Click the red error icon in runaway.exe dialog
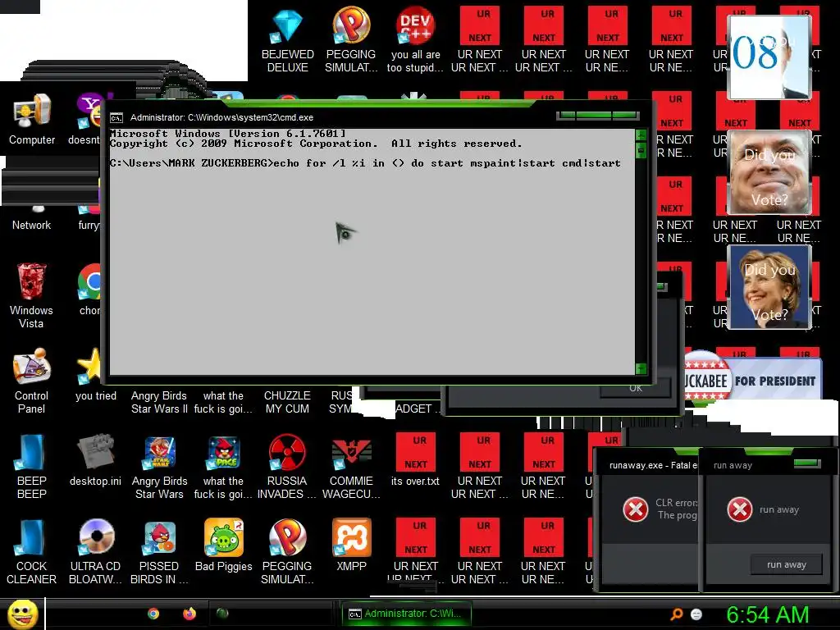840x630 pixels. (636, 509)
